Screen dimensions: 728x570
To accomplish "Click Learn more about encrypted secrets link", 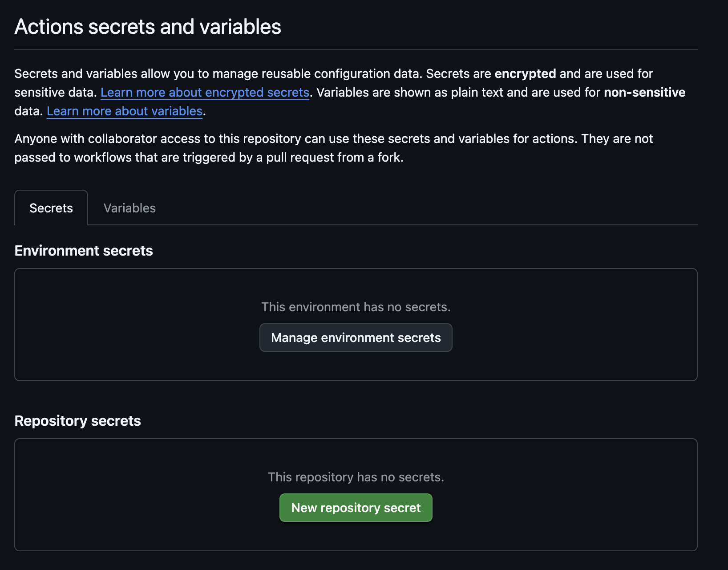I will 205,92.
